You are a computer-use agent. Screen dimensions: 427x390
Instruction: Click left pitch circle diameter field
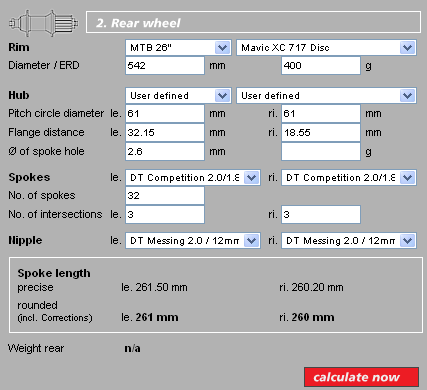coord(165,114)
